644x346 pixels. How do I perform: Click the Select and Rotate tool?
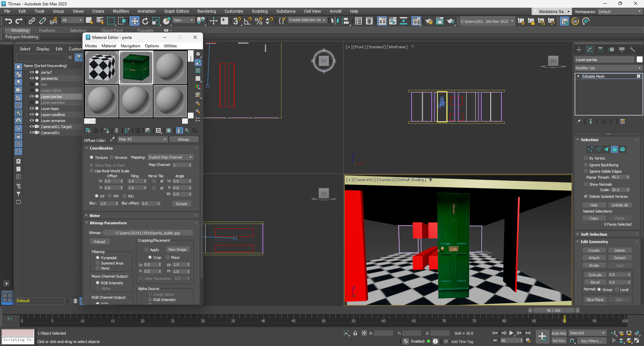click(145, 21)
